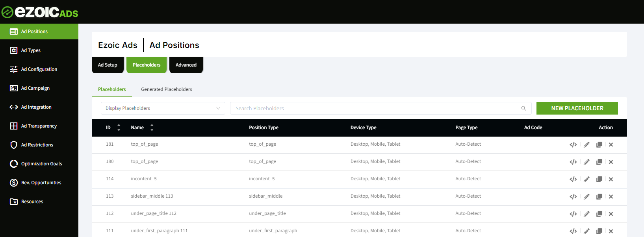644x237 pixels.
Task: Edit placeholder 180 with the pencil icon
Action: tap(586, 162)
